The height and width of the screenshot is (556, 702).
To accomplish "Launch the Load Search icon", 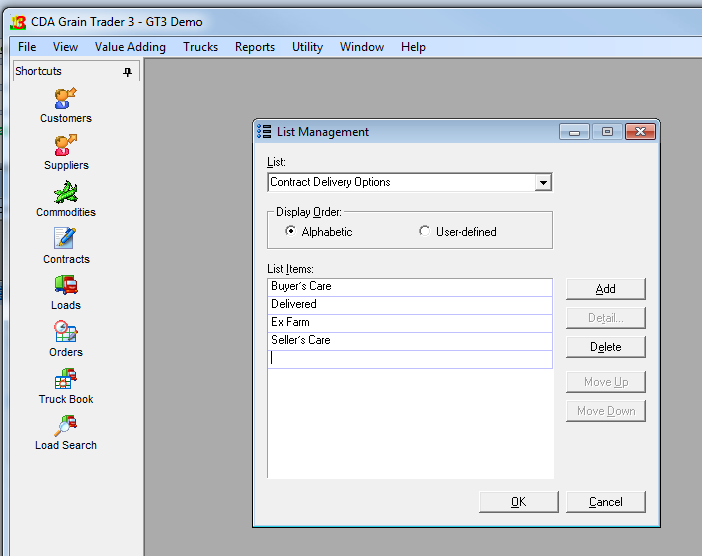I will coord(66,425).
